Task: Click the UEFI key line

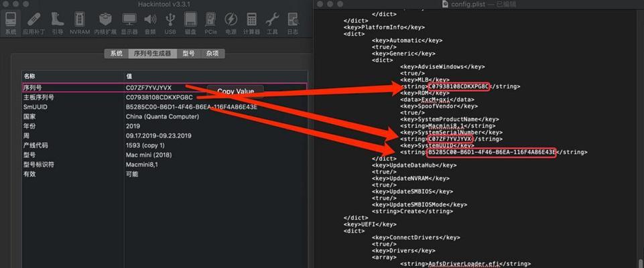Action: [370, 224]
